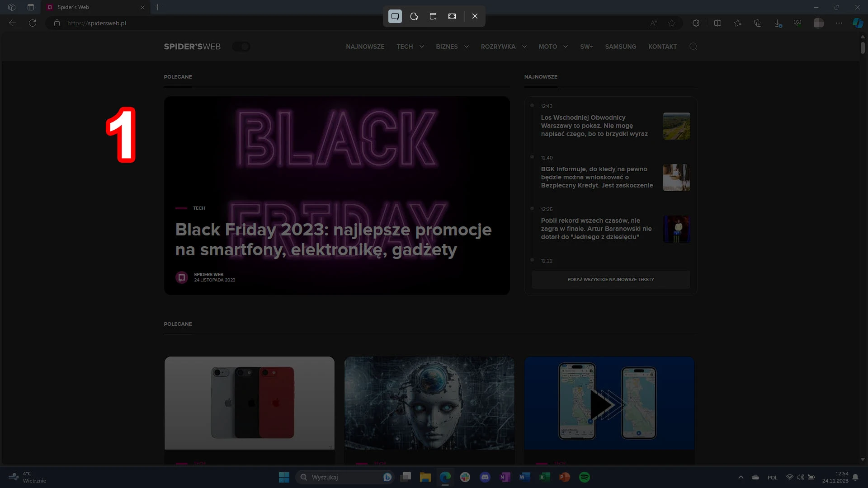The width and height of the screenshot is (868, 488).
Task: Expand the TECH dropdown chevron
Action: tap(422, 47)
